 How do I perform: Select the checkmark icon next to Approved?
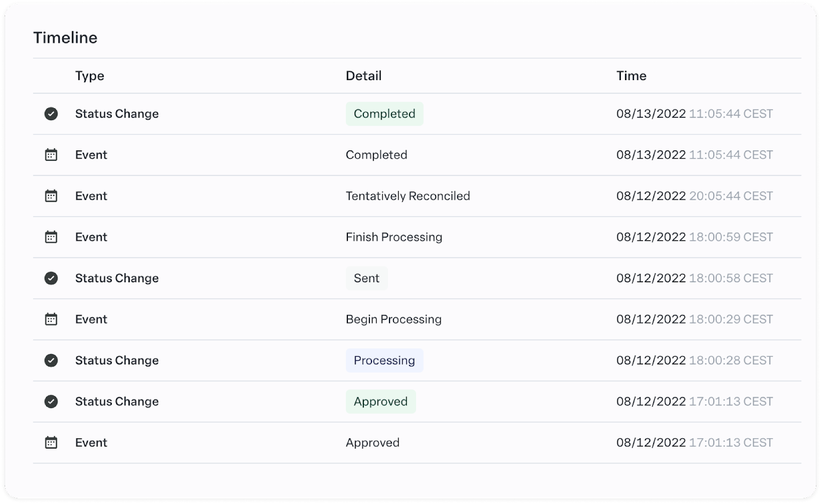click(51, 401)
